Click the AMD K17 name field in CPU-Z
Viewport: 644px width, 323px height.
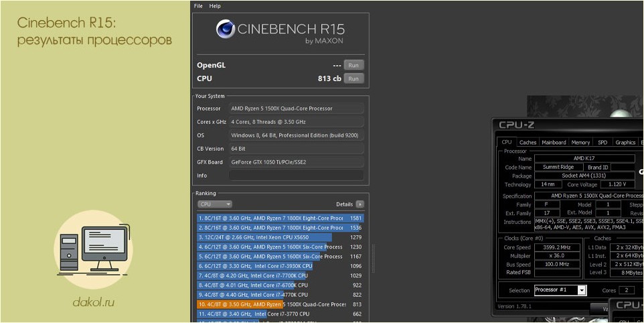point(584,158)
